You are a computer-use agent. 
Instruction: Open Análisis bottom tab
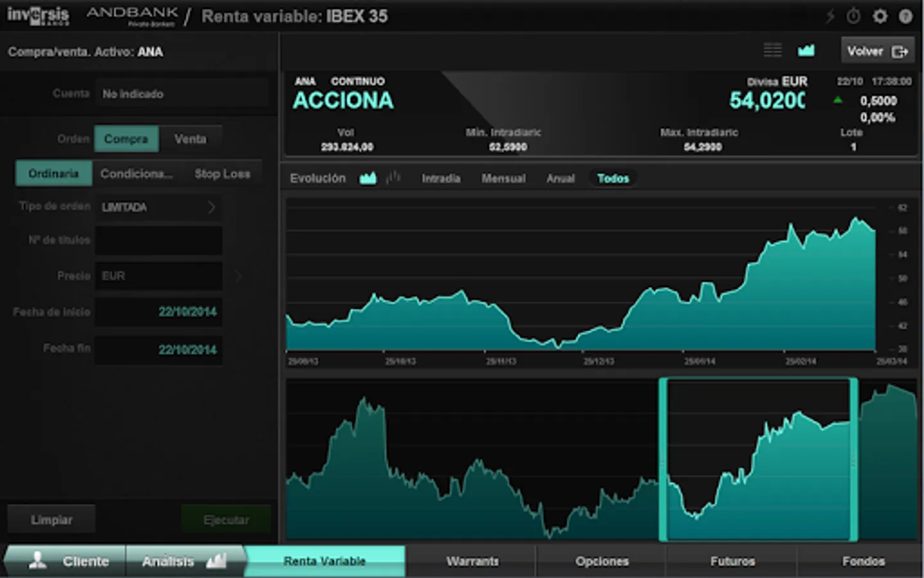pyautogui.click(x=185, y=561)
